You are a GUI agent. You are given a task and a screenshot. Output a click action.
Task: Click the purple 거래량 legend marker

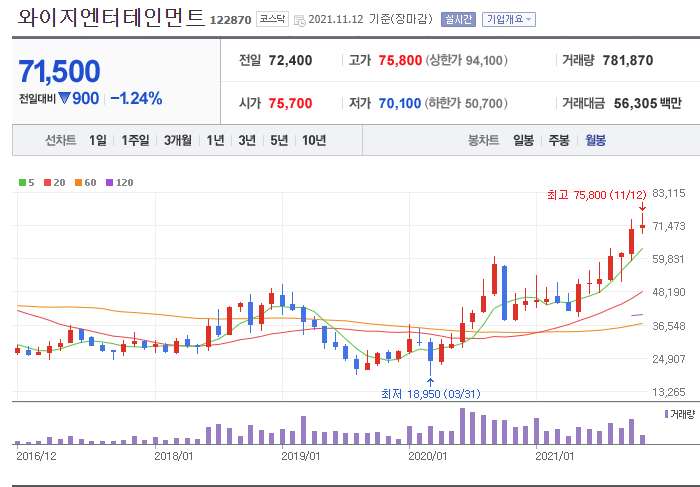pyautogui.click(x=666, y=414)
